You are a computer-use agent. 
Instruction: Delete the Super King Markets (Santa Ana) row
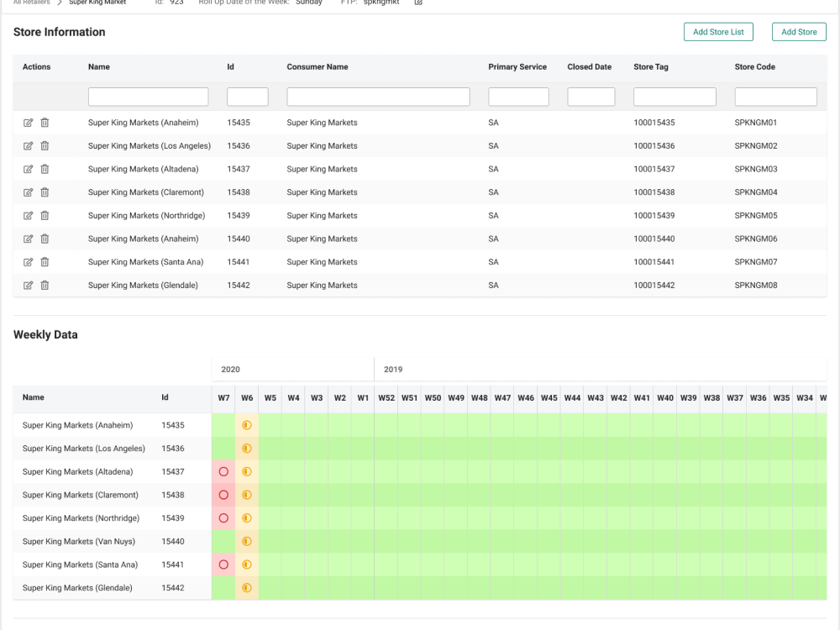45,262
